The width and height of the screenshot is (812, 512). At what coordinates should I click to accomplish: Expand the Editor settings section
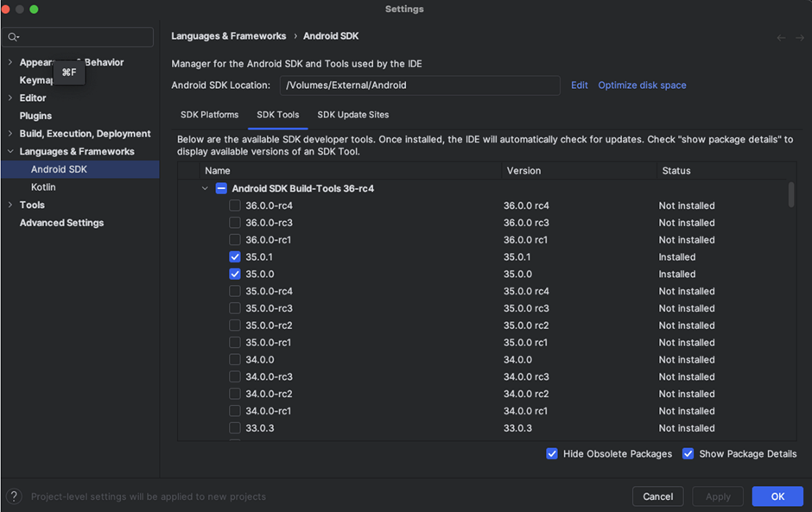click(x=10, y=98)
